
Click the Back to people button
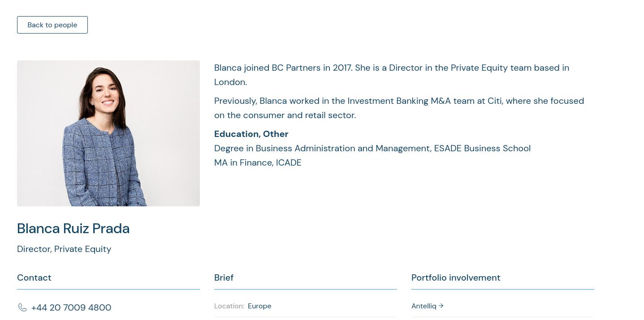[x=52, y=25]
